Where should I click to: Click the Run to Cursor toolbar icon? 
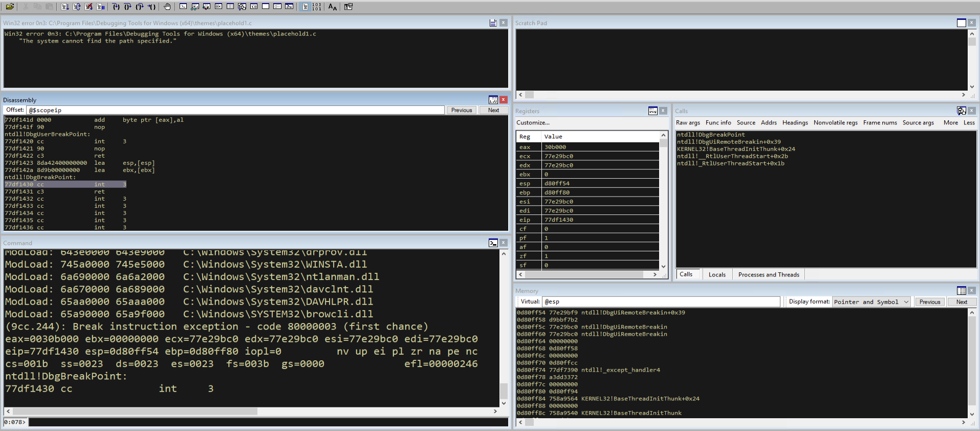[152, 7]
